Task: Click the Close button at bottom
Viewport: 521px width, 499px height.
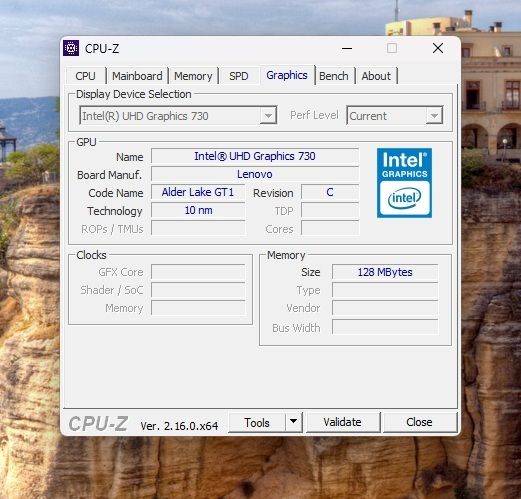Action: coord(419,422)
